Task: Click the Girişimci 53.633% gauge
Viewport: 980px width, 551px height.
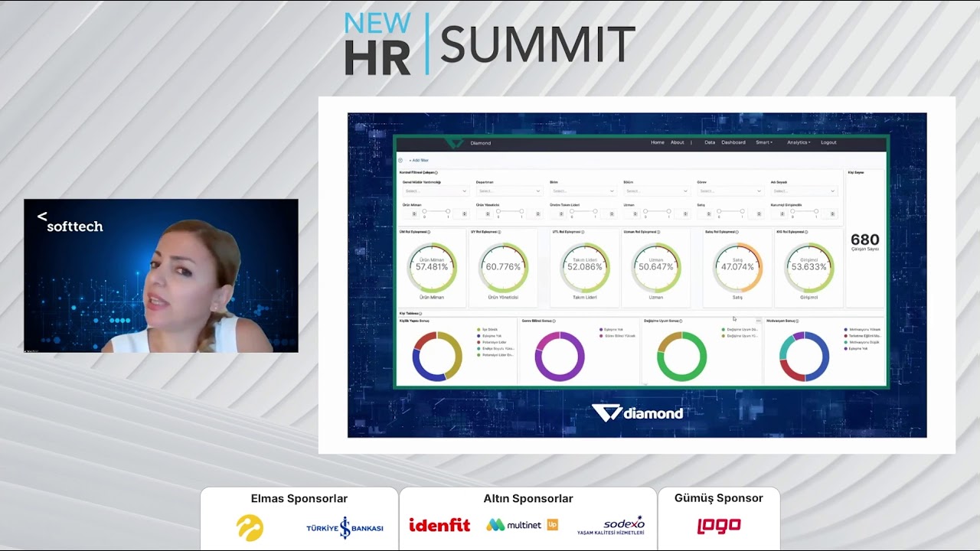Action: pyautogui.click(x=809, y=268)
